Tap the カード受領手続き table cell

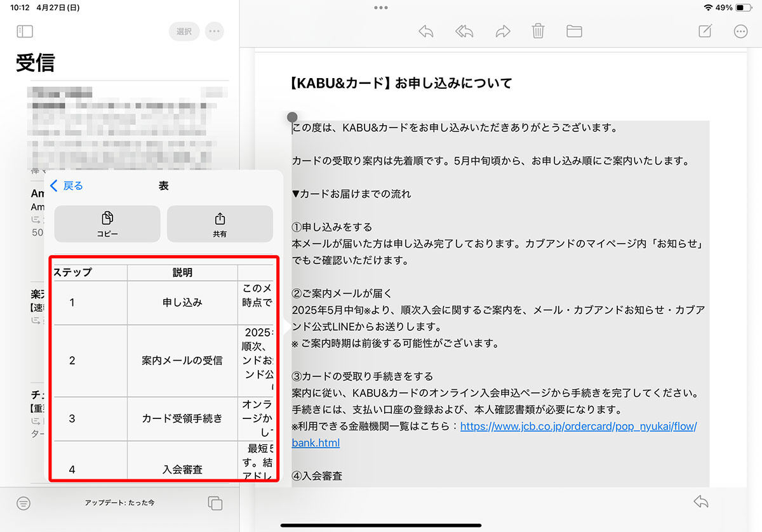(182, 419)
